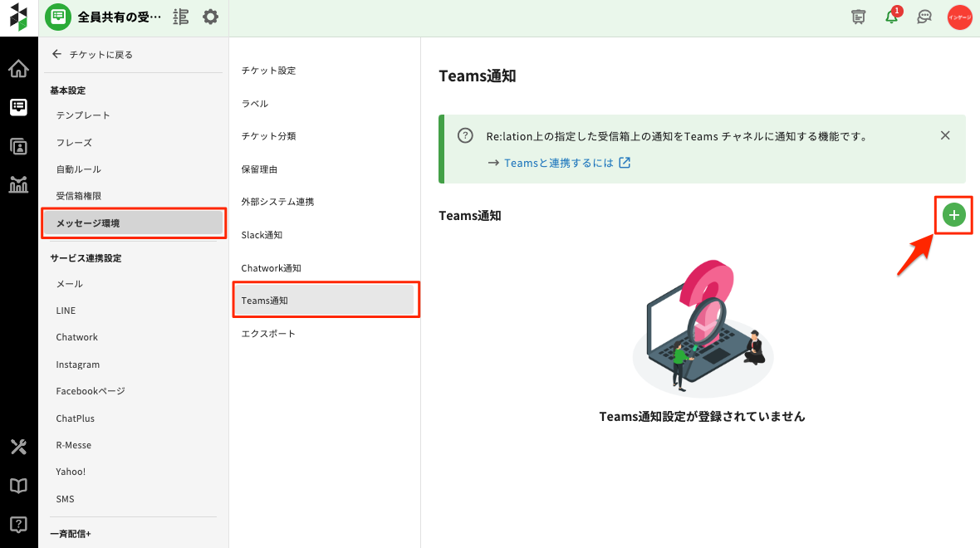Open the tools wrench icon in sidebar
The width and height of the screenshot is (980, 548).
(19, 447)
